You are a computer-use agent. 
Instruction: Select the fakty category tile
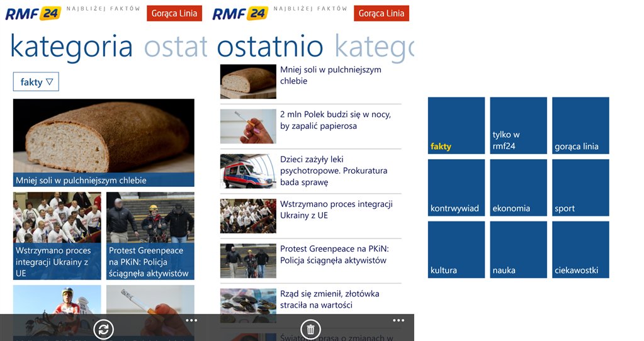tap(456, 125)
